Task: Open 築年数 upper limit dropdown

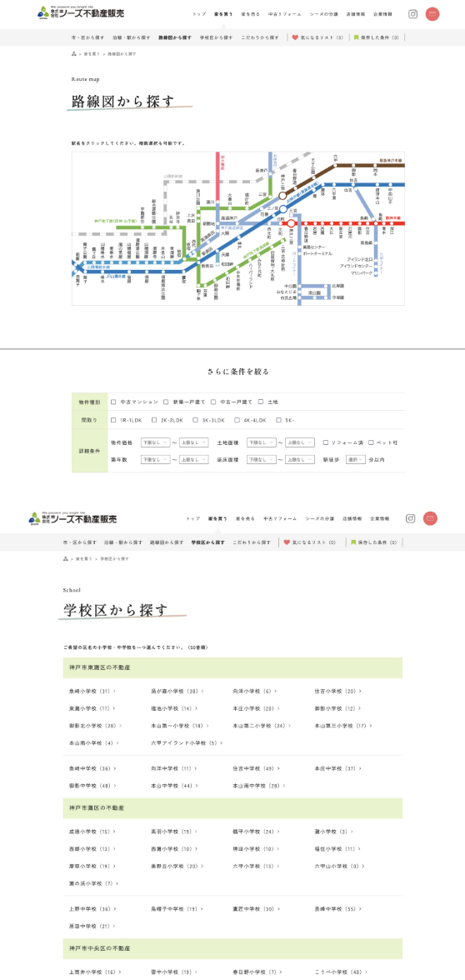Action: coord(193,459)
